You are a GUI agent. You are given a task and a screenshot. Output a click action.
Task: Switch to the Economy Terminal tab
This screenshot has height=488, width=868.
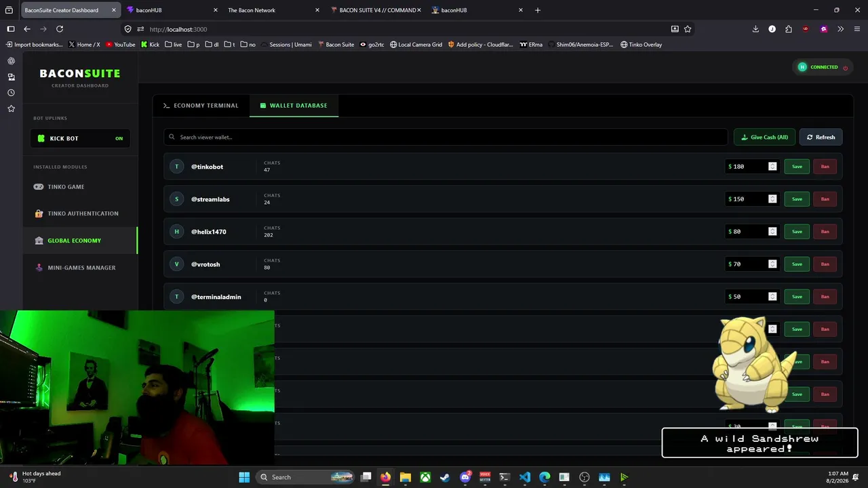(x=201, y=106)
